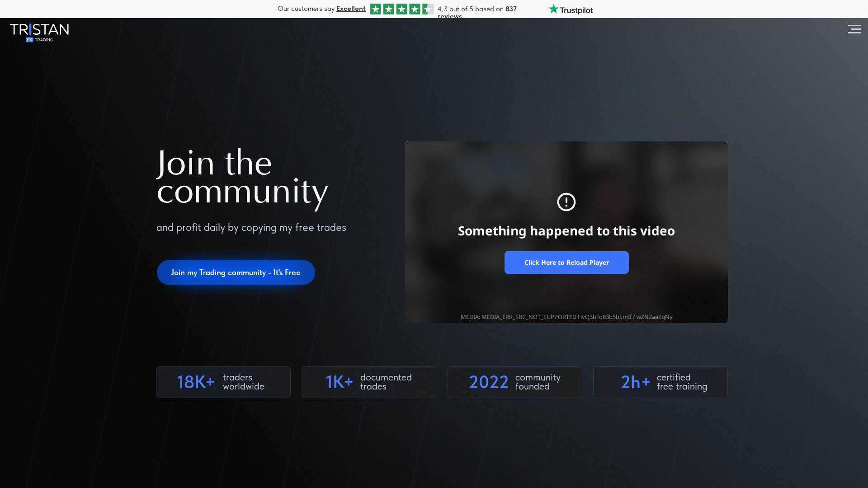868x488 pixels.
Task: Click the Join my Trading community button
Action: (236, 272)
